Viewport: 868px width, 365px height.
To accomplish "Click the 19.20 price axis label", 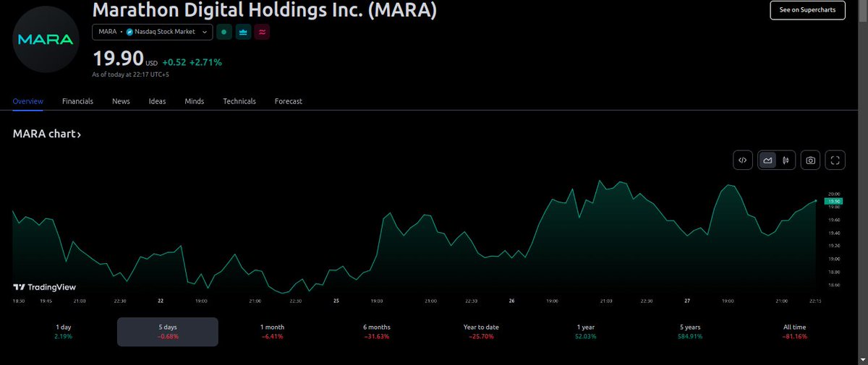I will click(834, 246).
